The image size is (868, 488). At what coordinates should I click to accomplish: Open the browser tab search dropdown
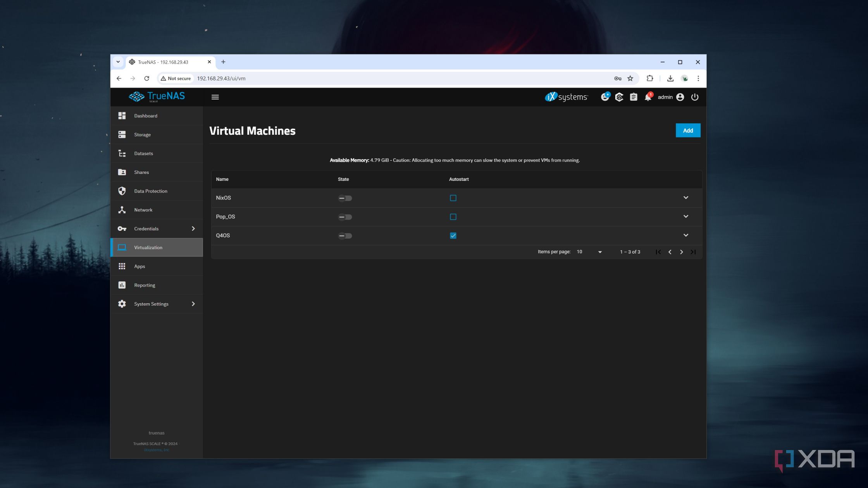[x=118, y=62]
